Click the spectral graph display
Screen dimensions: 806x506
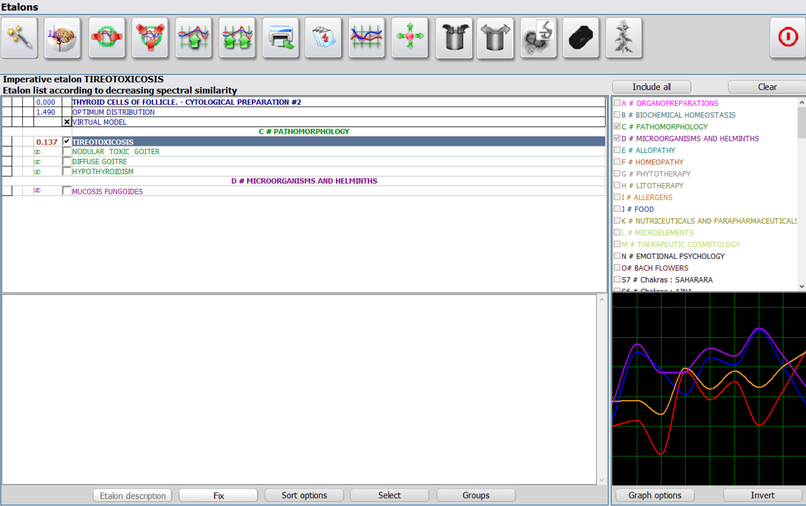[x=708, y=389]
